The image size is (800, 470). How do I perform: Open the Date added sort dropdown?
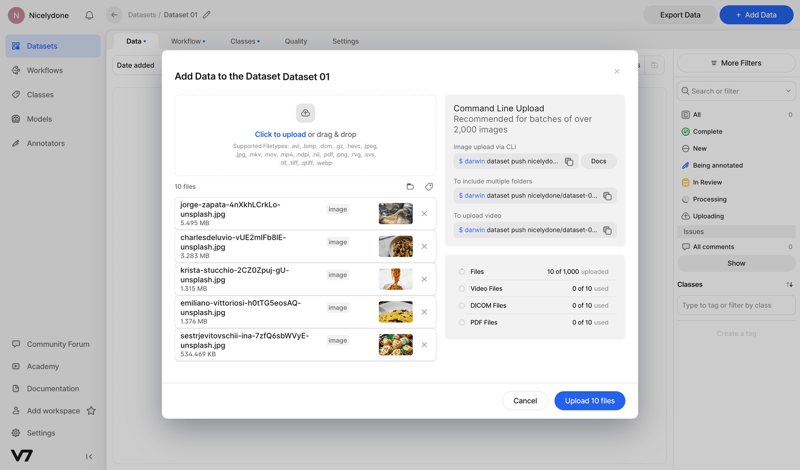[x=137, y=65]
